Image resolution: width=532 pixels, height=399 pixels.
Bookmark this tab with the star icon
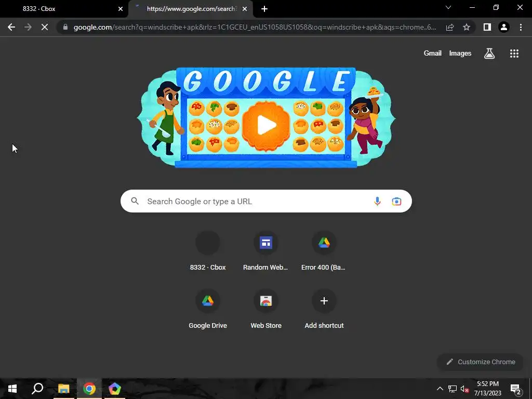point(467,27)
